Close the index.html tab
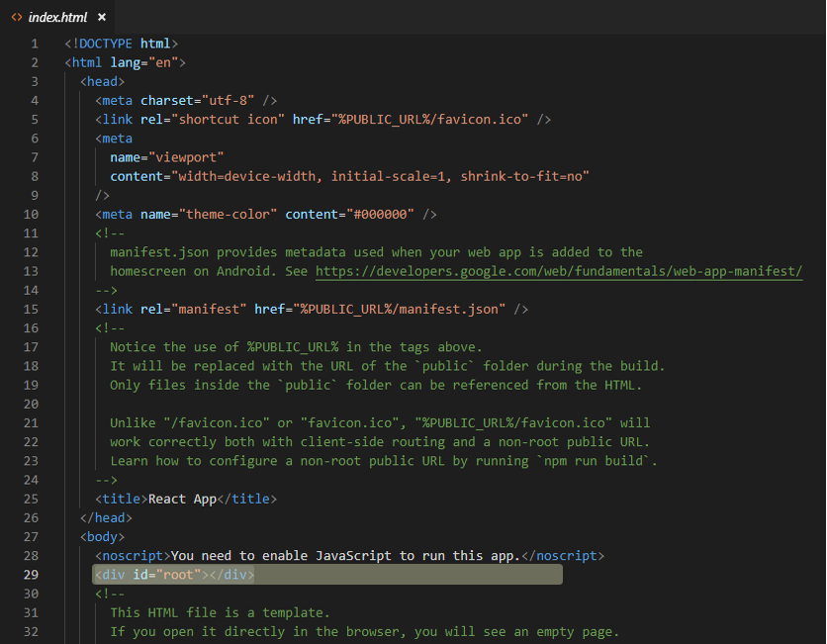 click(102, 18)
